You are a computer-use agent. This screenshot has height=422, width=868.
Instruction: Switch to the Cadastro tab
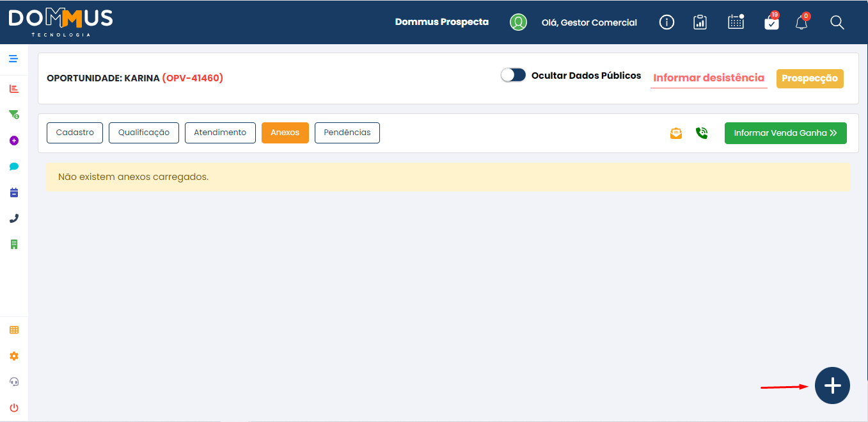75,133
